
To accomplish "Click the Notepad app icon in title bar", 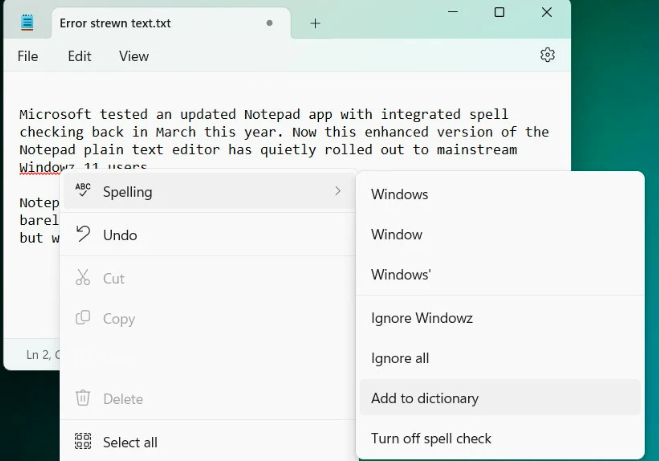I will pyautogui.click(x=27, y=22).
